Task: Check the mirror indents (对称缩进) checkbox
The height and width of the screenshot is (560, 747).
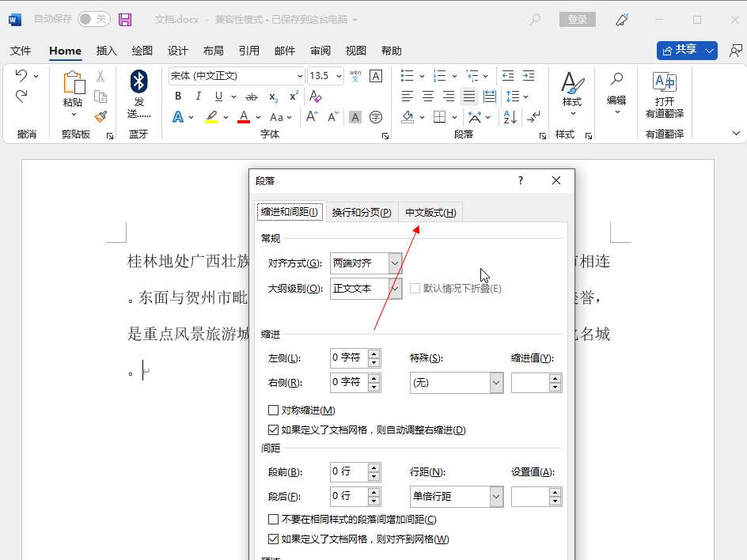Action: pos(273,410)
